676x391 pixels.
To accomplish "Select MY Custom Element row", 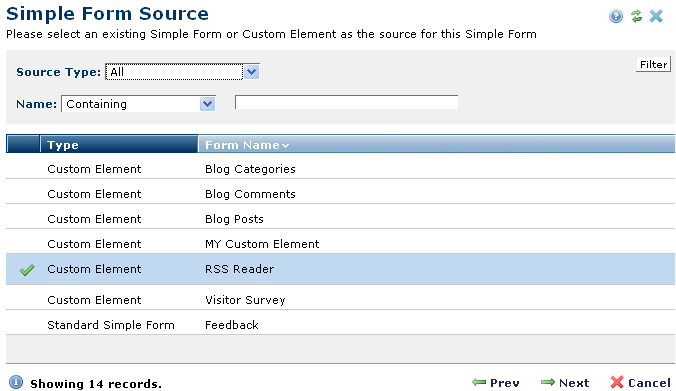I will point(340,244).
